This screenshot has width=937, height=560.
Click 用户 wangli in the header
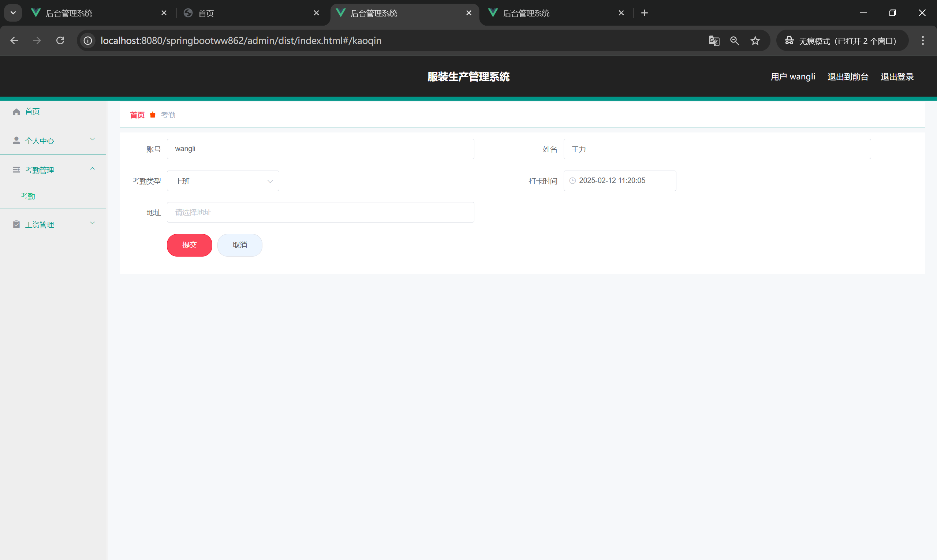click(793, 76)
